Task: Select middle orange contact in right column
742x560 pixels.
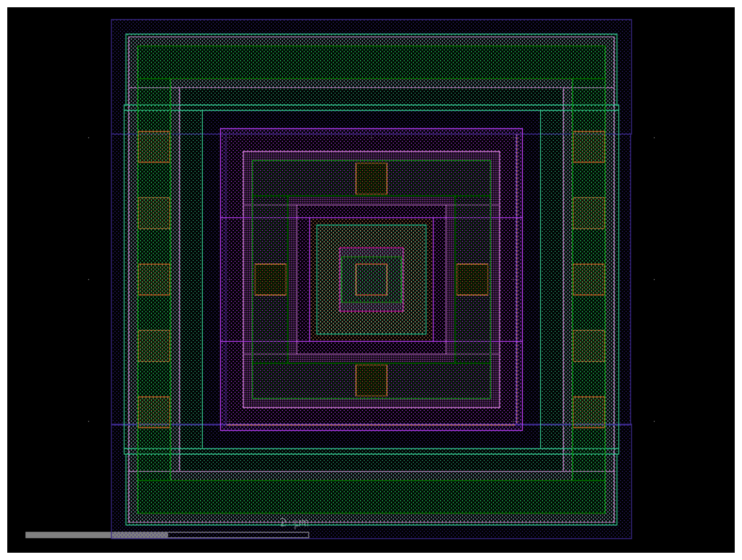Action: pyautogui.click(x=589, y=279)
